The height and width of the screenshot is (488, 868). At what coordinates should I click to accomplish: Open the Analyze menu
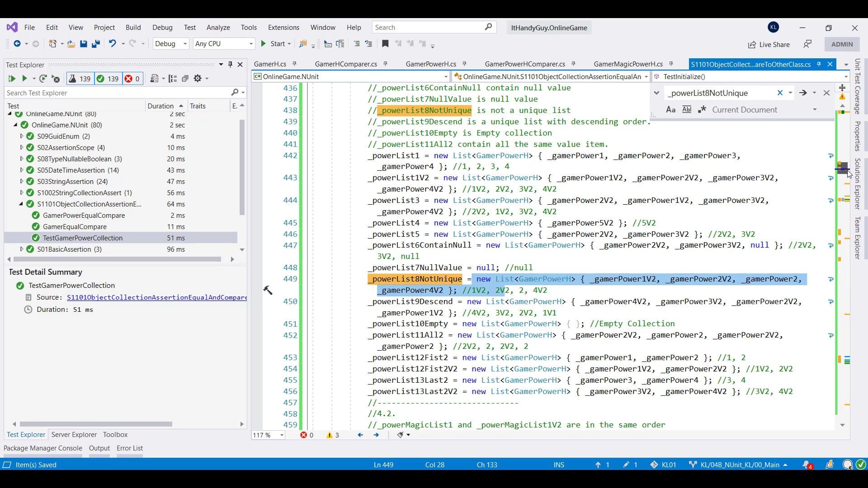(218, 27)
